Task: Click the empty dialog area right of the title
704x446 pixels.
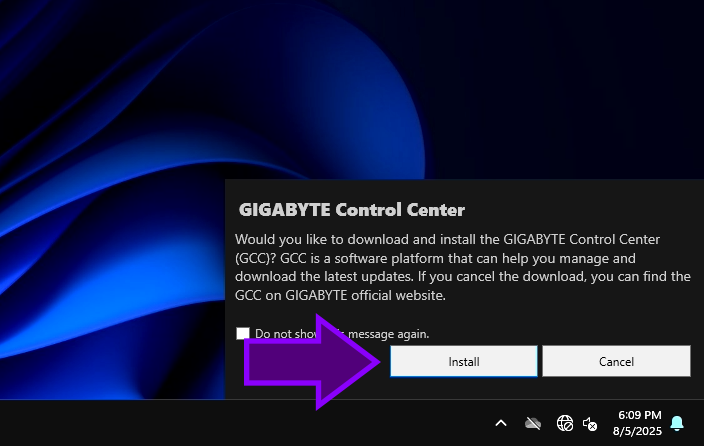Action: pos(580,210)
